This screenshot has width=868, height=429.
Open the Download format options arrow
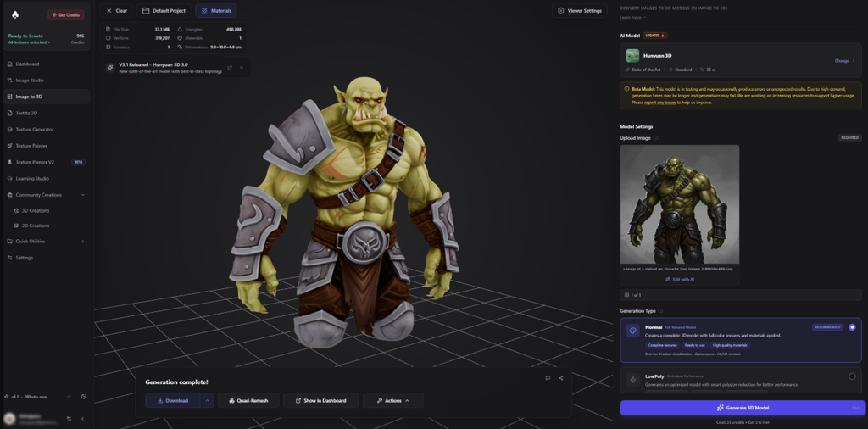tap(208, 401)
